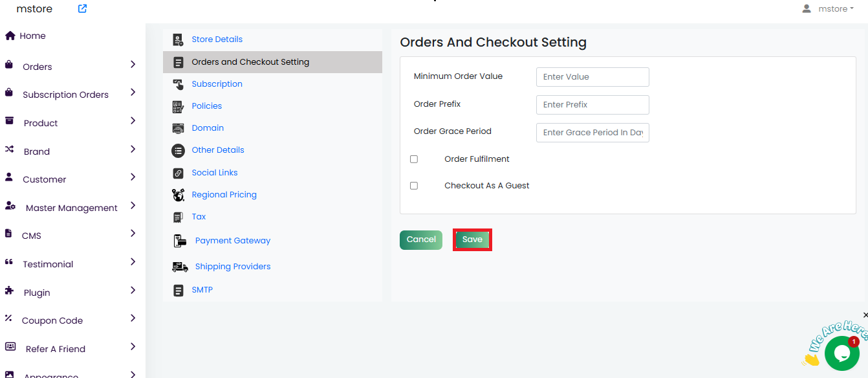The width and height of the screenshot is (868, 378).
Task: Enable the Order Fulfilment checkbox
Action: tap(414, 159)
